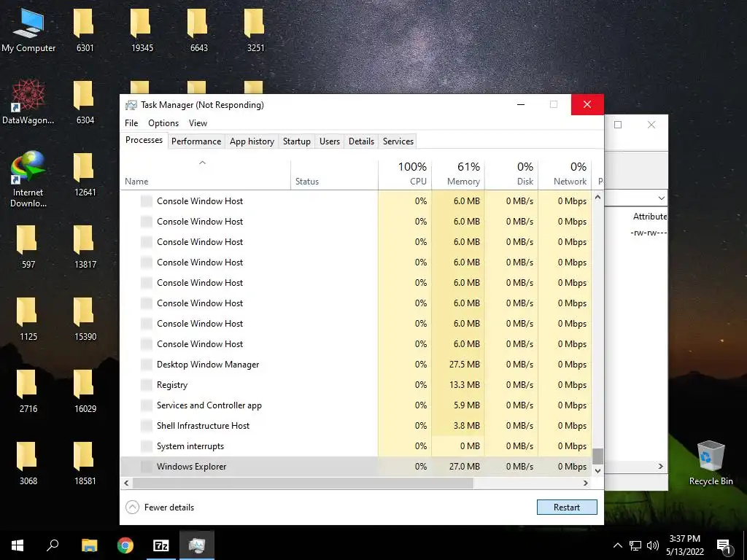747x560 pixels.
Task: Open 7-Zip from the taskbar
Action: pyautogui.click(x=161, y=545)
